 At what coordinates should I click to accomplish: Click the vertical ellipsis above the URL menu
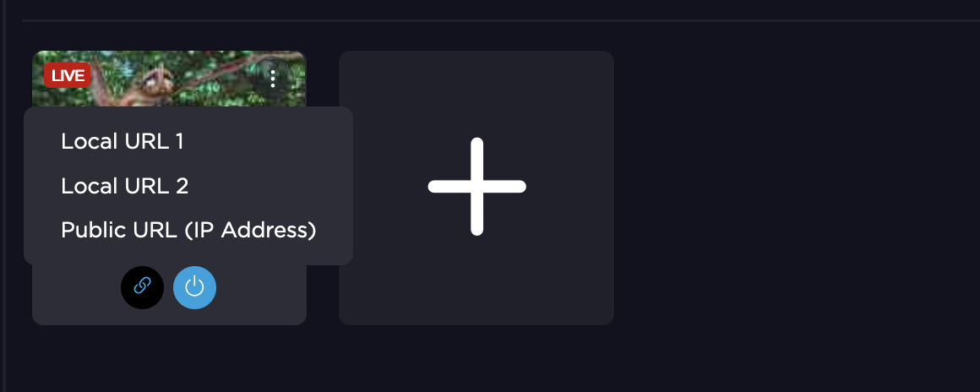pos(273,79)
